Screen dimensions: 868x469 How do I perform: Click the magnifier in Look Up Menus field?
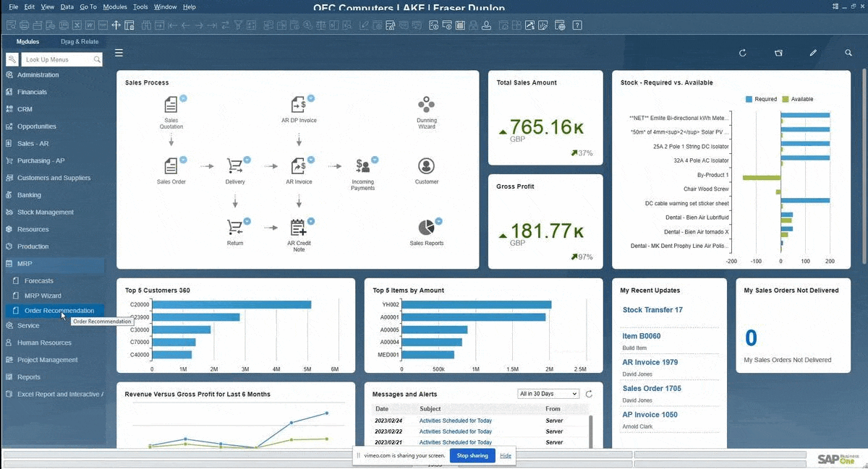pyautogui.click(x=97, y=59)
